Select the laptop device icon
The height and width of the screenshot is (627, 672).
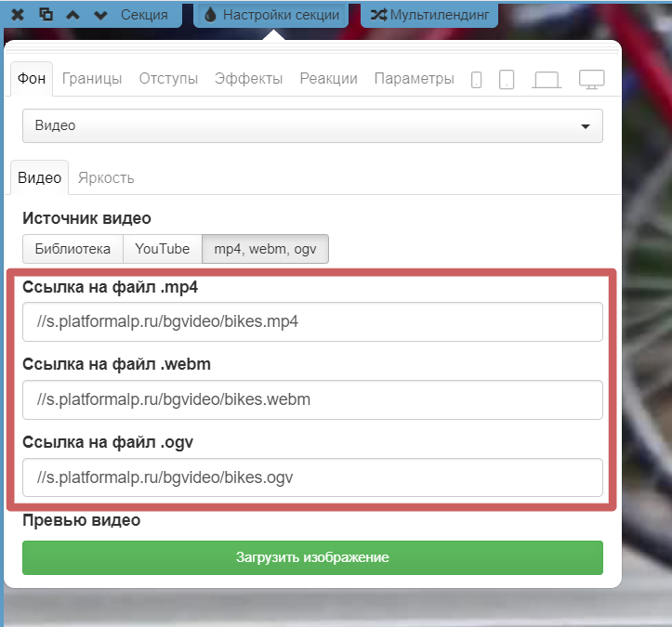(547, 80)
